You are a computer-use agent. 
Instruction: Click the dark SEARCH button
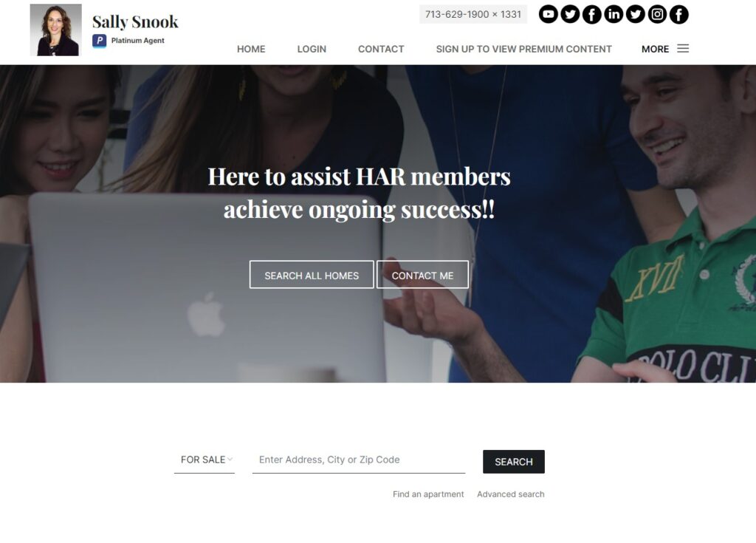pyautogui.click(x=514, y=462)
